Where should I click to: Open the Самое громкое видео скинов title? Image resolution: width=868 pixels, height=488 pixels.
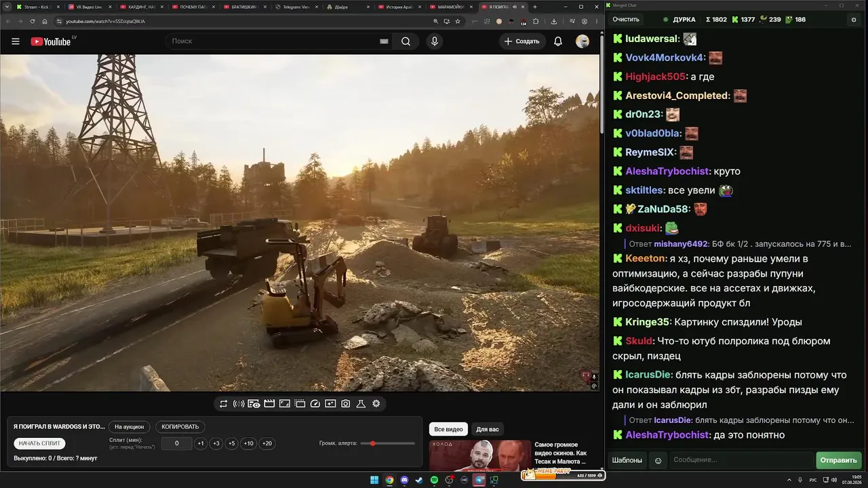pyautogui.click(x=562, y=453)
